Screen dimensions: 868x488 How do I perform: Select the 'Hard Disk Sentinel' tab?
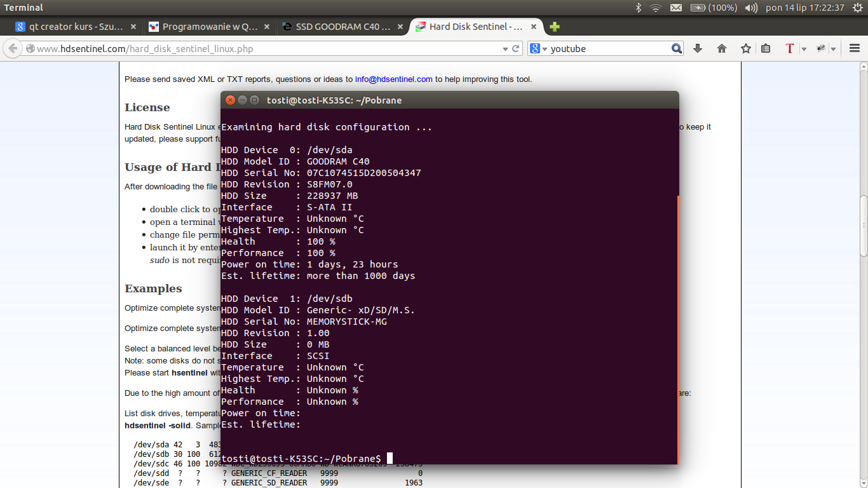(x=477, y=27)
